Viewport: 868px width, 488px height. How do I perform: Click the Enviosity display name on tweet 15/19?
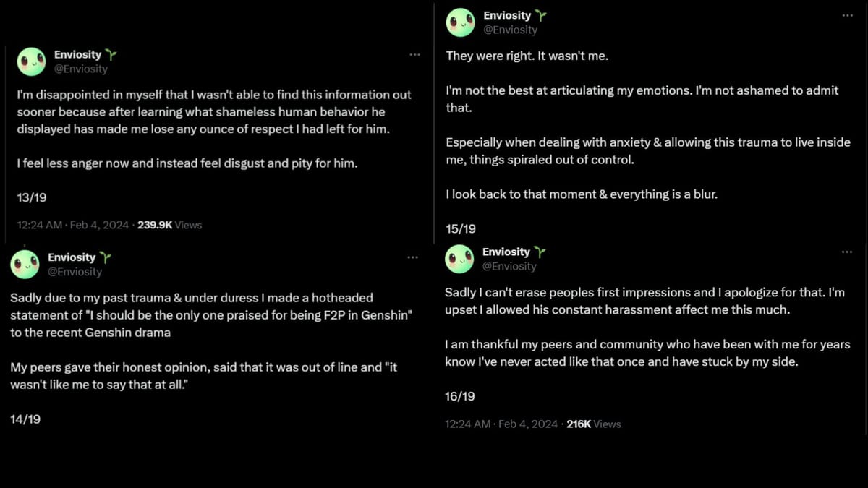(x=508, y=15)
